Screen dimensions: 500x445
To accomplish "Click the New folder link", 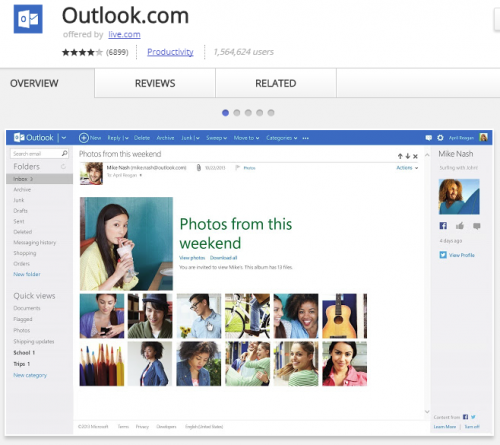I will pos(27,274).
